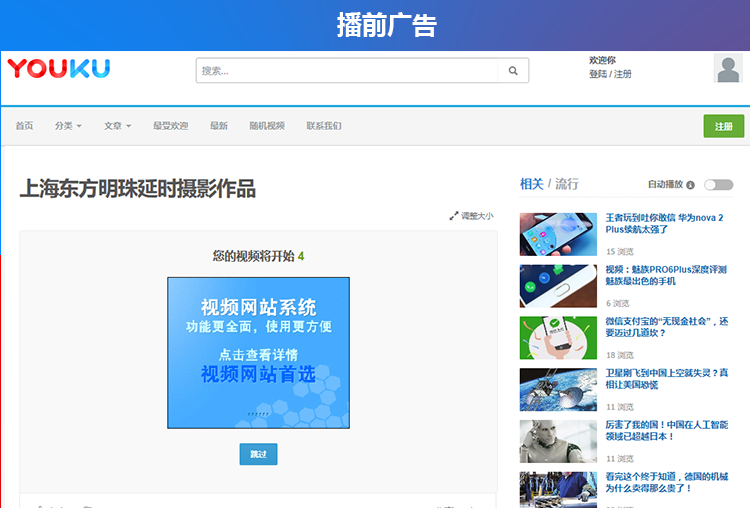Viewport: 750px width, 508px height.
Task: Click the 登陆 / 注册 link
Action: click(x=610, y=74)
